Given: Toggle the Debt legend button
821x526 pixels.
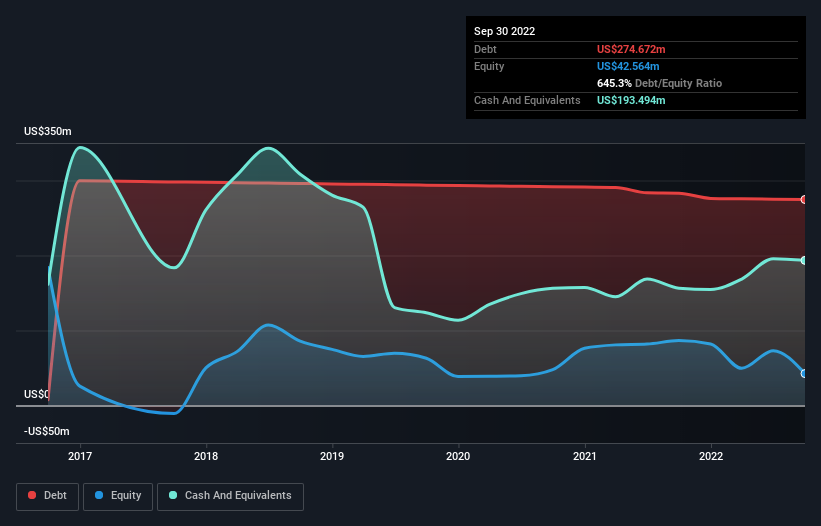Looking at the screenshot, I should coord(47,496).
